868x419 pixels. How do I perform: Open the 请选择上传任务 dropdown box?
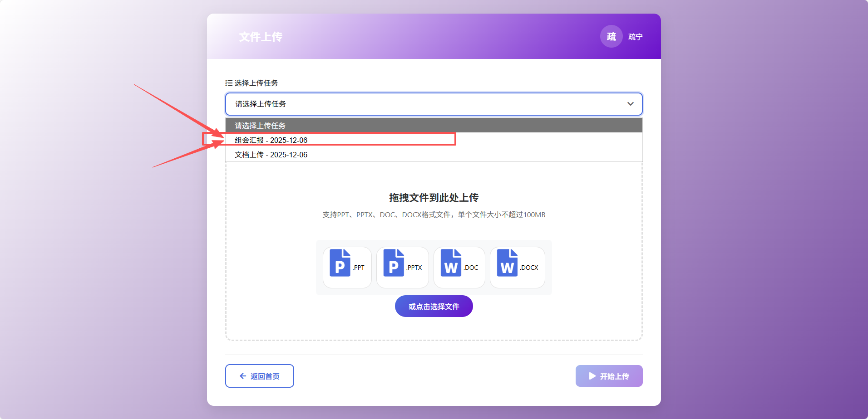tap(434, 104)
